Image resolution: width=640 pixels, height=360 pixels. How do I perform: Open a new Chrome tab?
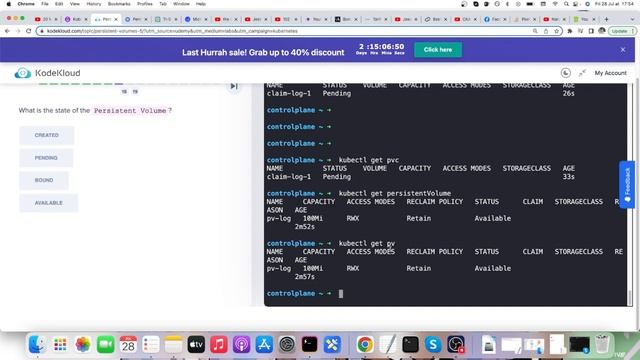click(x=606, y=19)
